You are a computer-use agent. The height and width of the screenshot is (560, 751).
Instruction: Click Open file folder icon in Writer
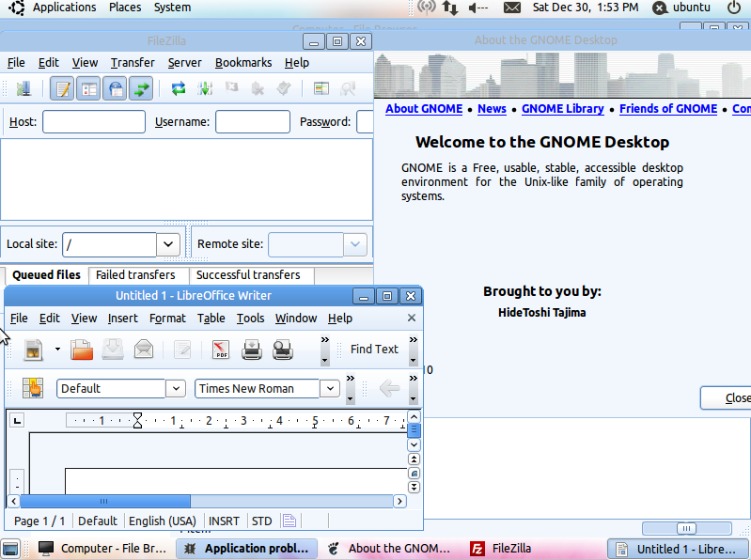(82, 350)
